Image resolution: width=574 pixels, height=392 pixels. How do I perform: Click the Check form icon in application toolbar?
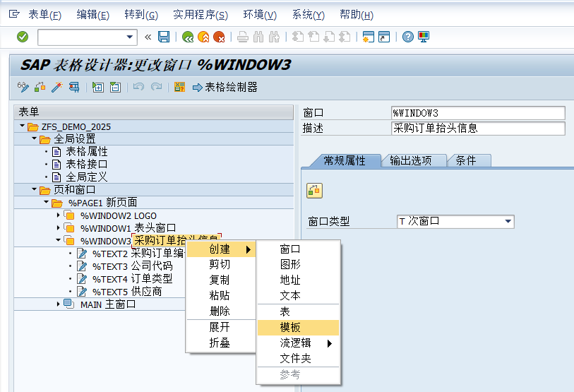coord(40,87)
